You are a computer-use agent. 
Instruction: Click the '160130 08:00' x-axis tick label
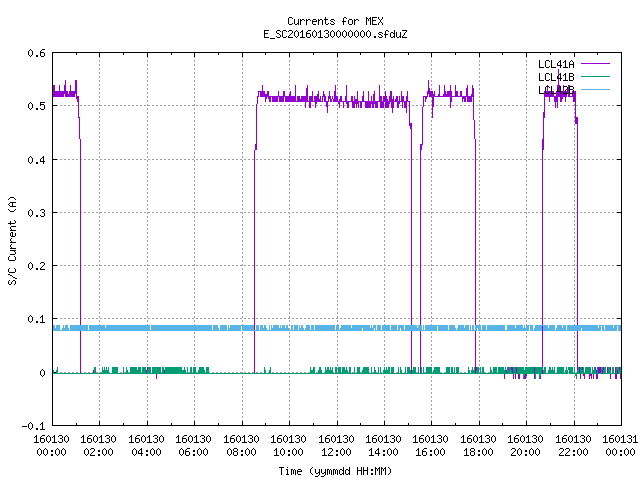[x=241, y=446]
